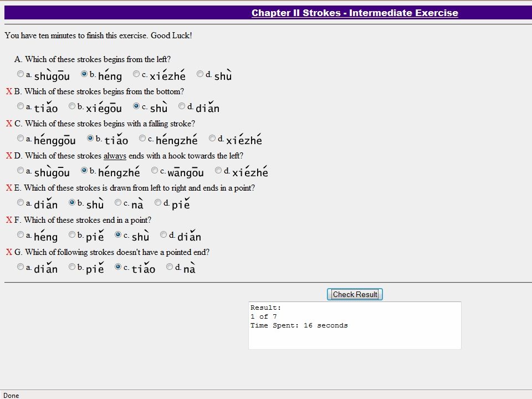Select option a diǎn in question G
The height and width of the screenshot is (399, 532).
click(x=21, y=267)
